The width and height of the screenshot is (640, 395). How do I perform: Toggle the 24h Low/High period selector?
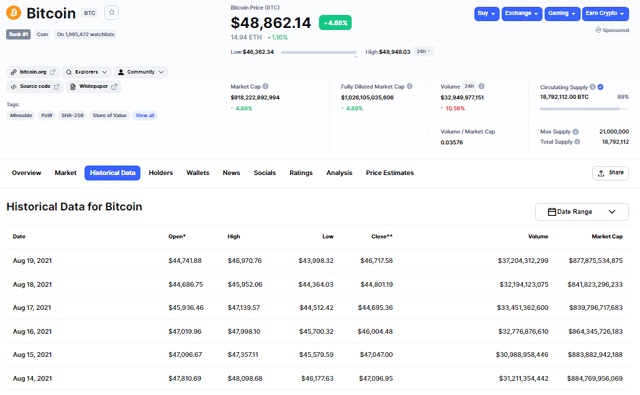pyautogui.click(x=424, y=51)
